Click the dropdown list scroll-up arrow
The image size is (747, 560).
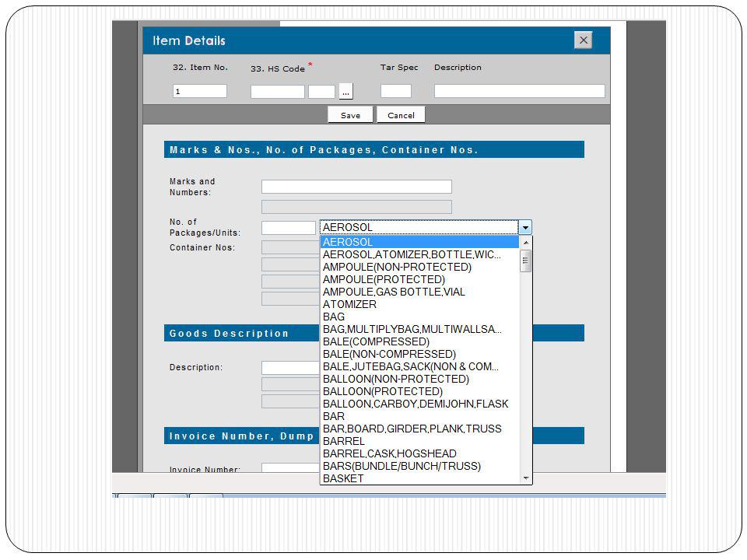(x=525, y=243)
